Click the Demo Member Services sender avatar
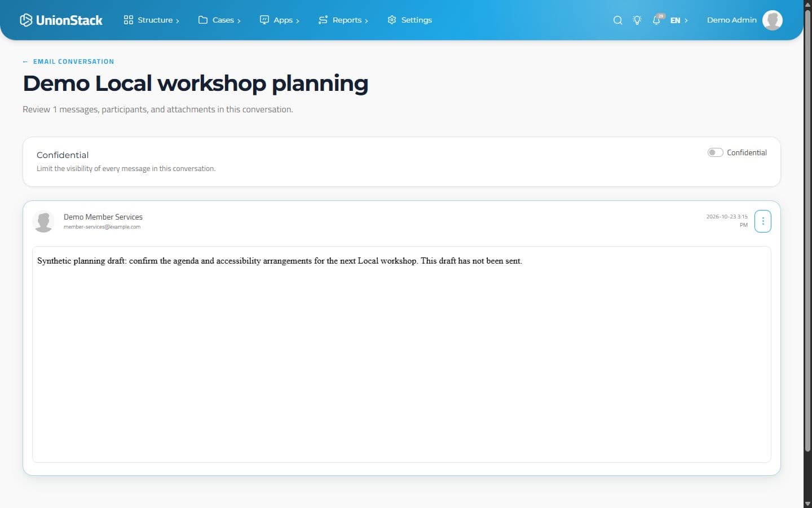Screen dimensions: 812x508 pos(43,221)
